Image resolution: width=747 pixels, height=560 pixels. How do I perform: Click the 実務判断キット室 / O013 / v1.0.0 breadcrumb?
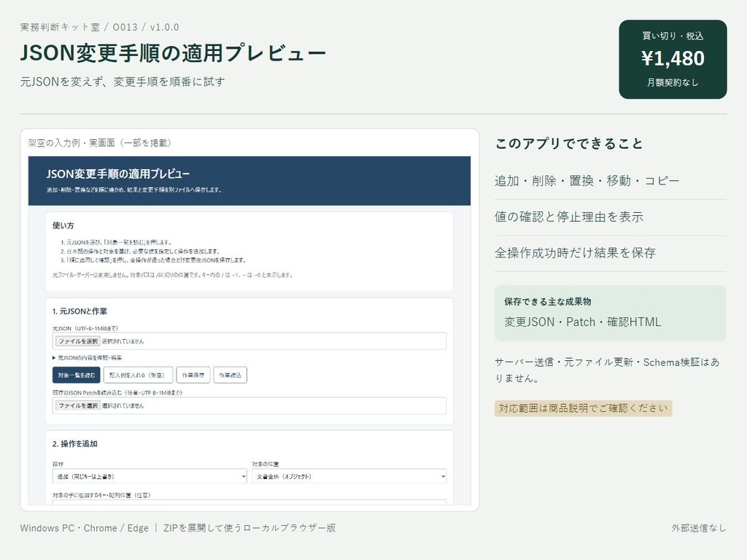[x=99, y=27]
